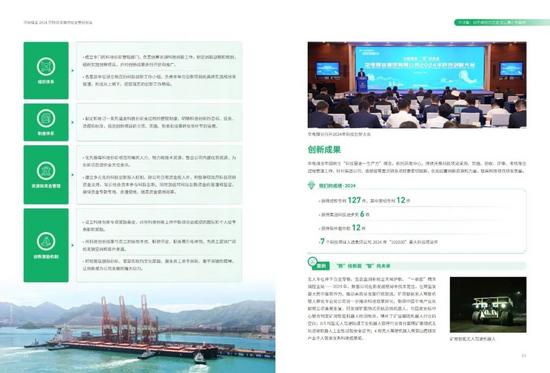Click the circular icon in the second green card
The height and width of the screenshot is (373, 550).
click(46, 118)
